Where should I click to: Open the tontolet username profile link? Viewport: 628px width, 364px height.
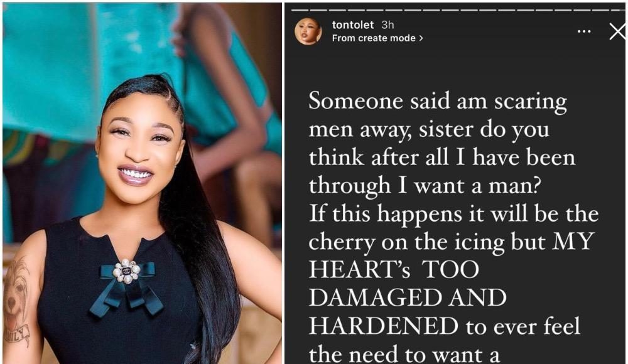tap(353, 25)
